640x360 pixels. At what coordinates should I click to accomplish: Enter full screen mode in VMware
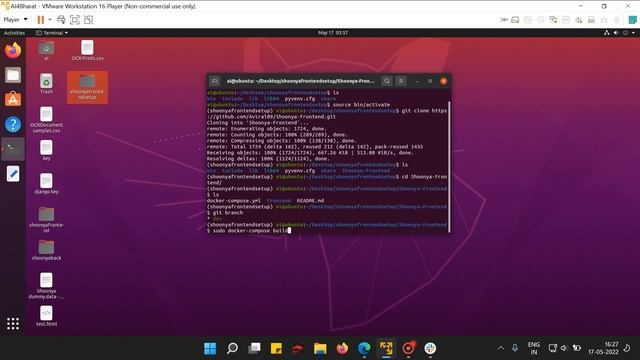[x=75, y=20]
